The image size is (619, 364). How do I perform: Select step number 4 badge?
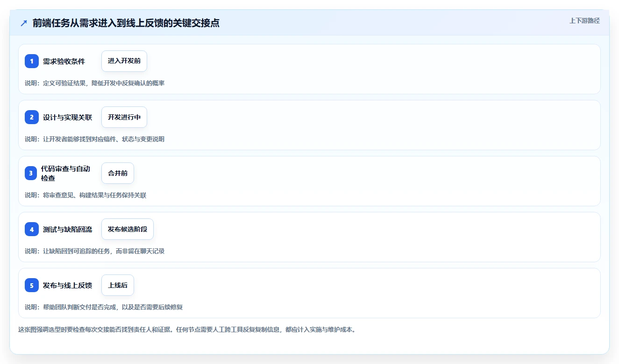click(32, 229)
